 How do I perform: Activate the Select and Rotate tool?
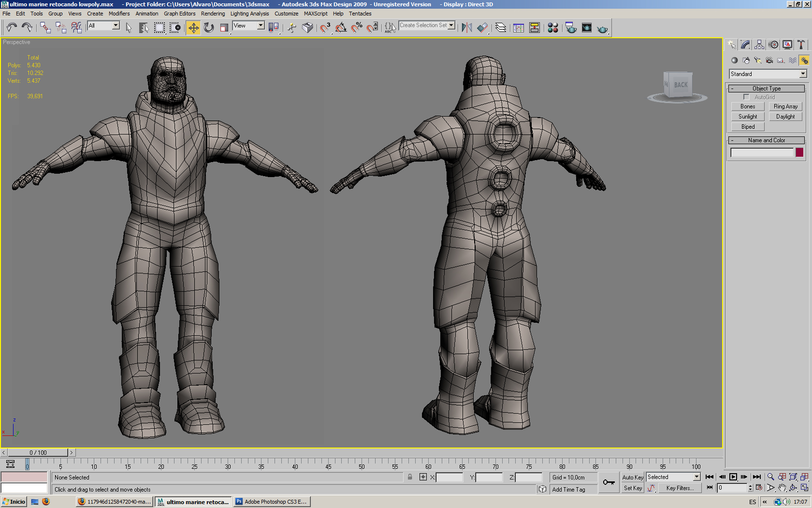coord(209,28)
